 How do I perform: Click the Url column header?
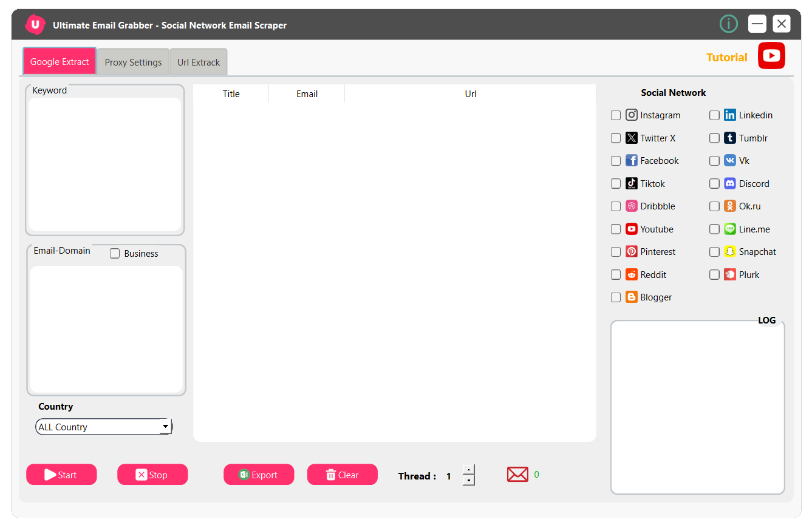[x=471, y=93]
